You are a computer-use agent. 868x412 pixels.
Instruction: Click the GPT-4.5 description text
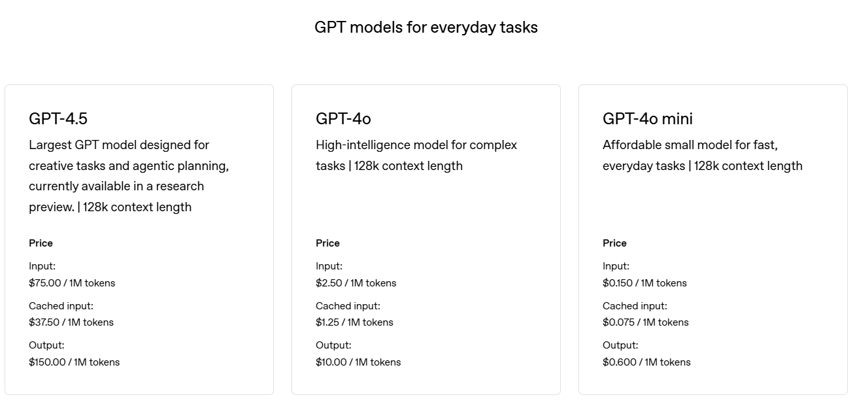[x=129, y=176]
